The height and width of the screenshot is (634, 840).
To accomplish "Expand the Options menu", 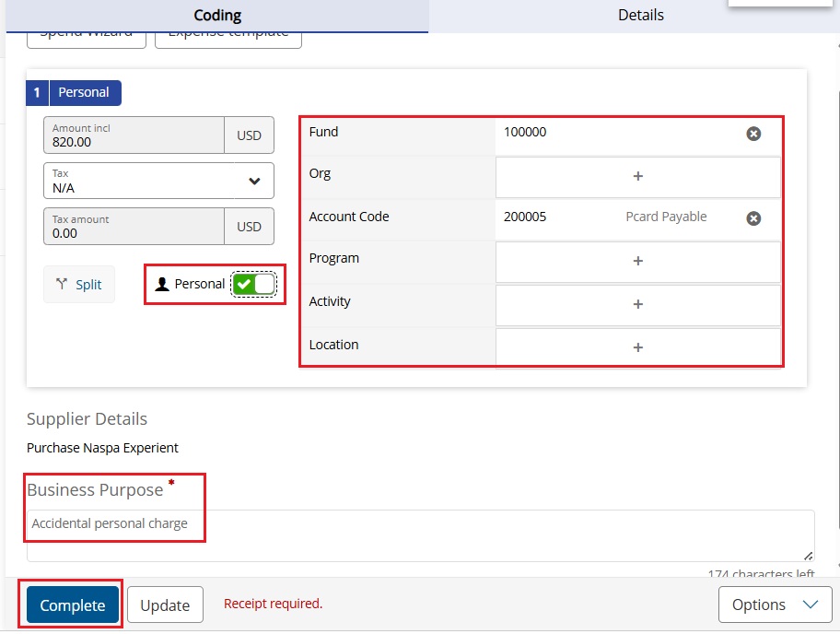I will (x=774, y=605).
